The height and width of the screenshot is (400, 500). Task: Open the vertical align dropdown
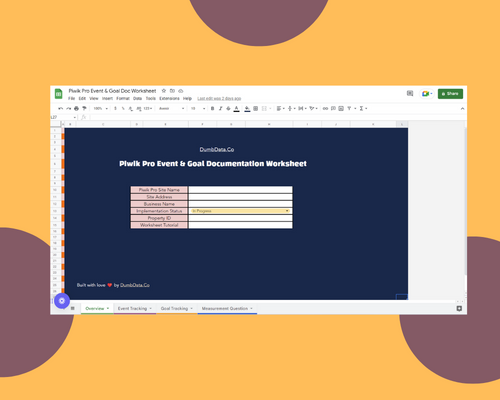[x=292, y=108]
